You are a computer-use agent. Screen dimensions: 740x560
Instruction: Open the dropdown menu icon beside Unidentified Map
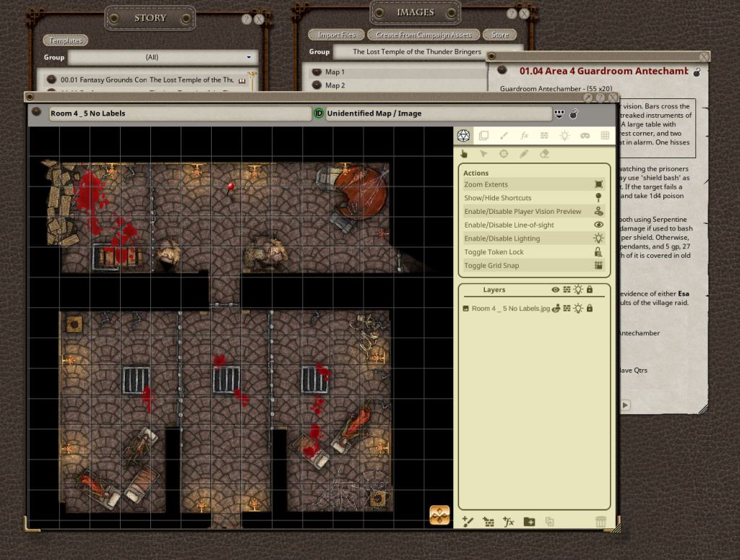click(x=559, y=113)
